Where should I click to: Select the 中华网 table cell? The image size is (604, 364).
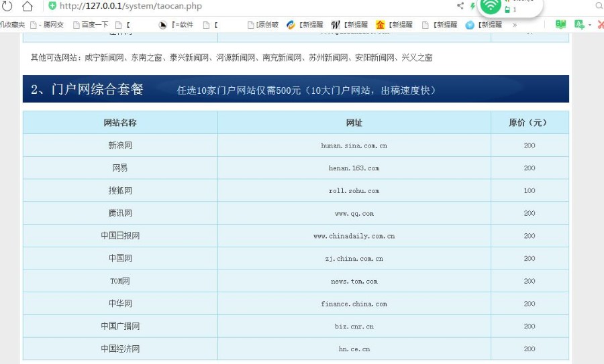pyautogui.click(x=120, y=304)
